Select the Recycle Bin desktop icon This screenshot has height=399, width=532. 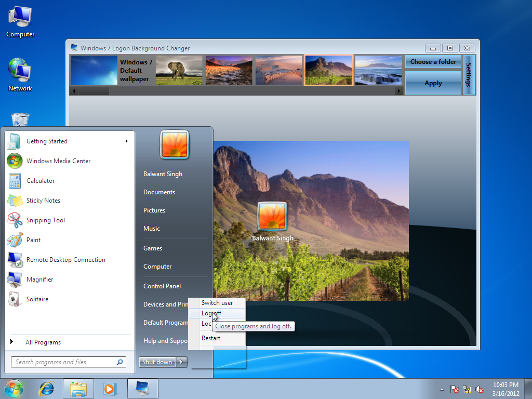coord(20,120)
